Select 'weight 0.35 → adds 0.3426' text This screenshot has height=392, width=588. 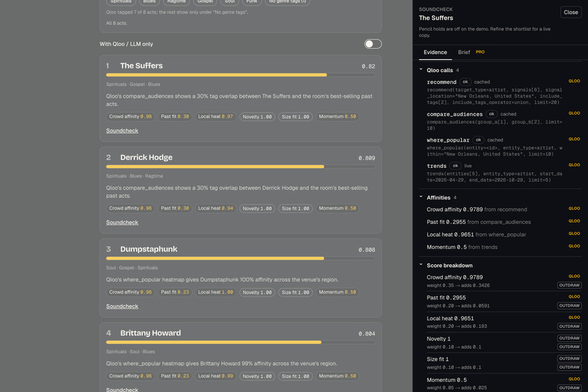[x=458, y=285]
